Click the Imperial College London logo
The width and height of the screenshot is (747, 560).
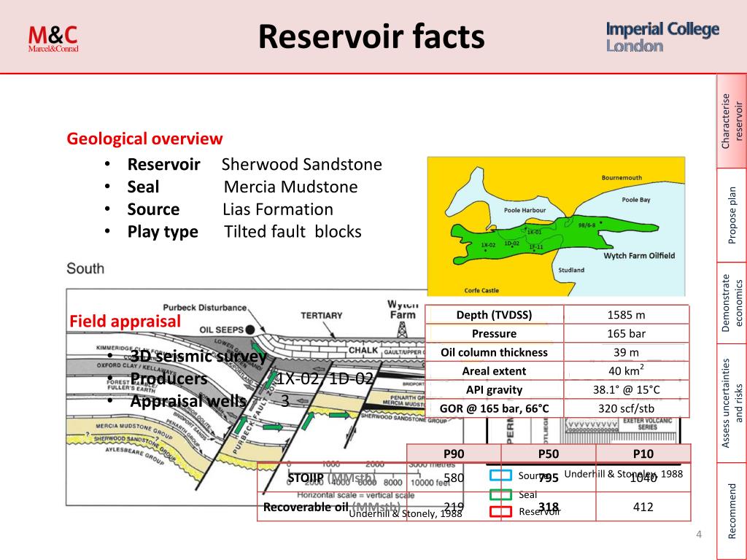pyautogui.click(x=662, y=37)
